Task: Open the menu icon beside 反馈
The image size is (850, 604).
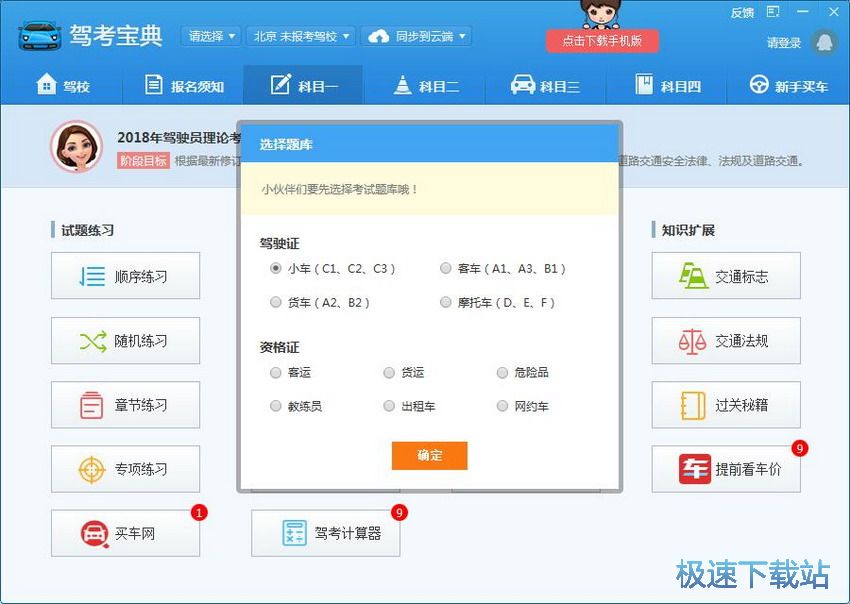Action: pos(773,12)
